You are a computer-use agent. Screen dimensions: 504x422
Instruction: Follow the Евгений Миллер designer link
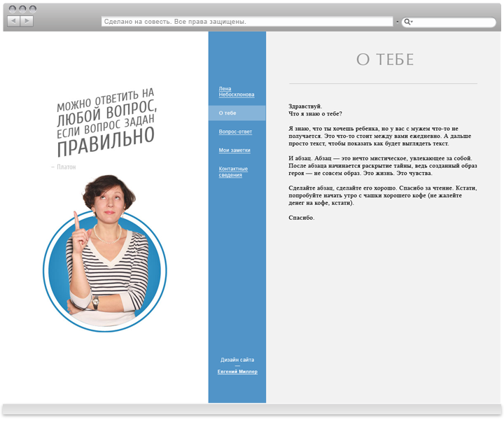click(x=237, y=372)
